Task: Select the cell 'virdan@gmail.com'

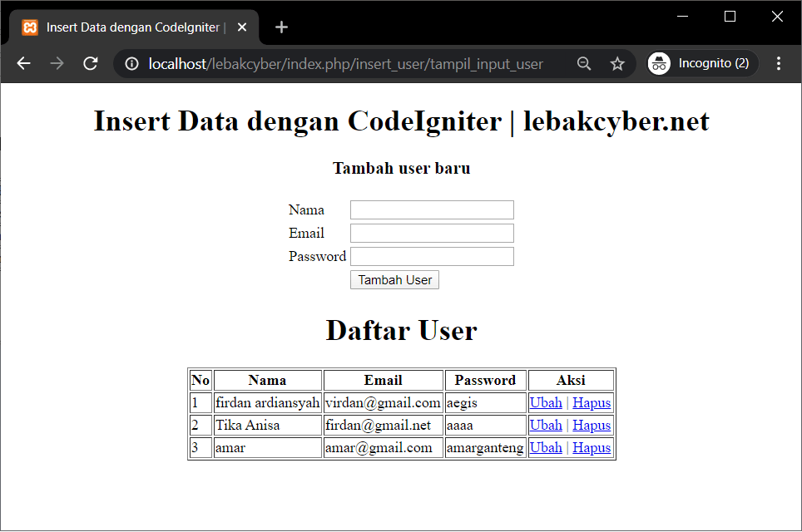Action: point(383,402)
